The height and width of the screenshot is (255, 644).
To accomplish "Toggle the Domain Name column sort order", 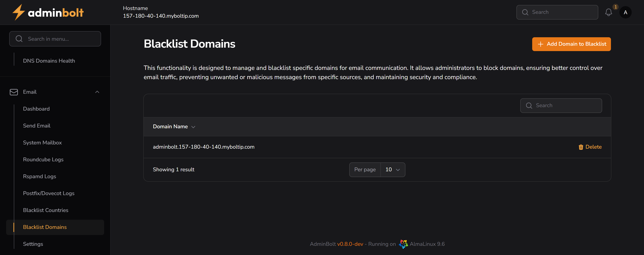I will [x=170, y=127].
